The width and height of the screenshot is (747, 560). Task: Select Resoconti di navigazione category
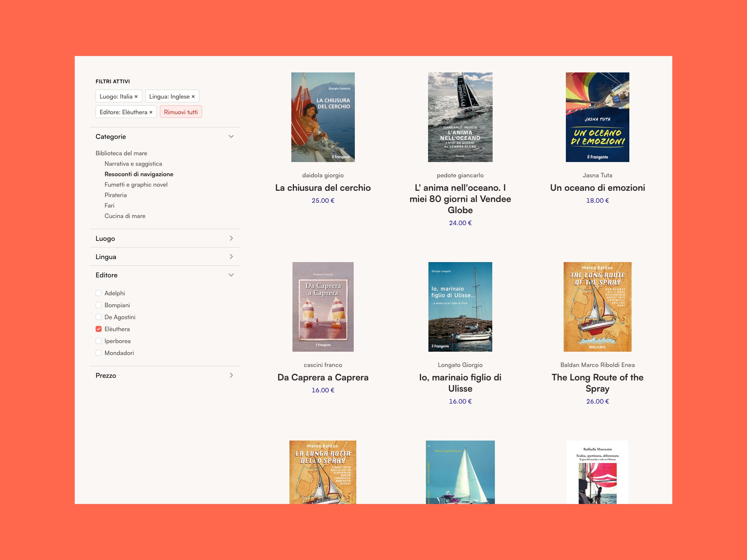(x=139, y=174)
